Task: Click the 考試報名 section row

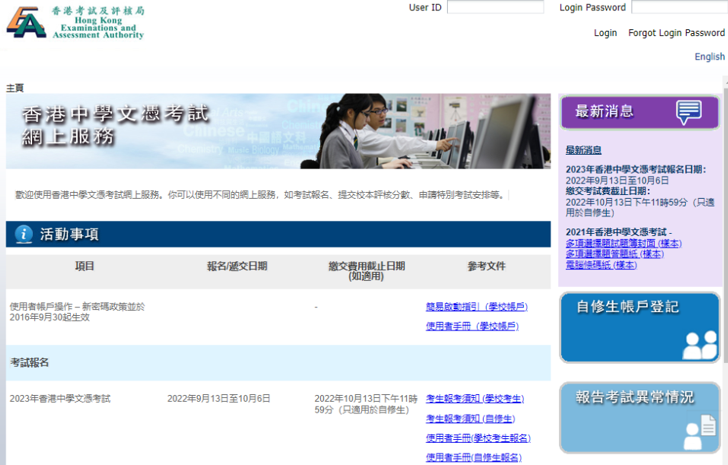Action: pos(278,363)
